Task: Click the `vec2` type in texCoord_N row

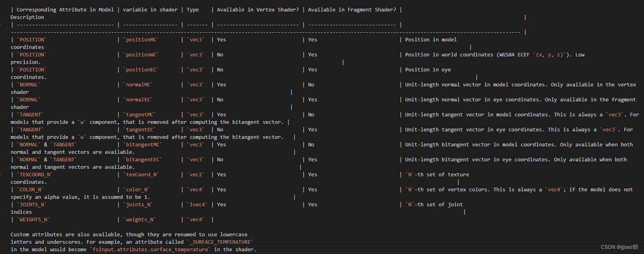Action: click(196, 174)
